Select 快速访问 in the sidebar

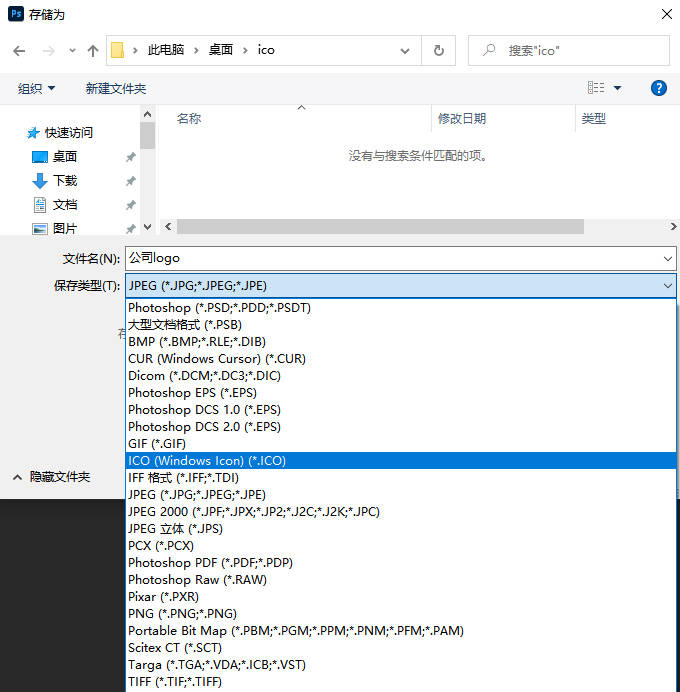click(x=69, y=132)
